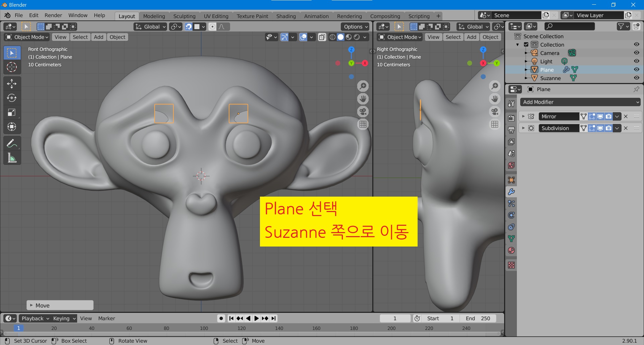The width and height of the screenshot is (644, 345).
Task: Expand the Move operator panel
Action: [31, 305]
